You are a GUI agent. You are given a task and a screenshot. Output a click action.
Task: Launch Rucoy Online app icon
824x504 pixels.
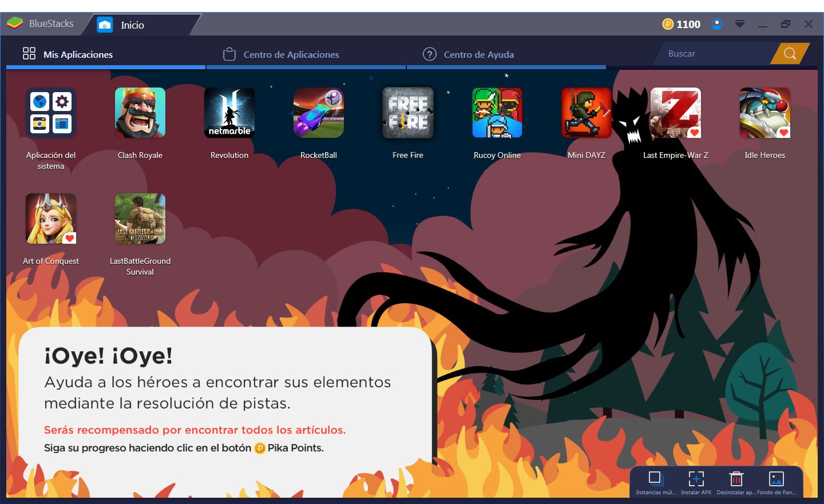(x=497, y=113)
